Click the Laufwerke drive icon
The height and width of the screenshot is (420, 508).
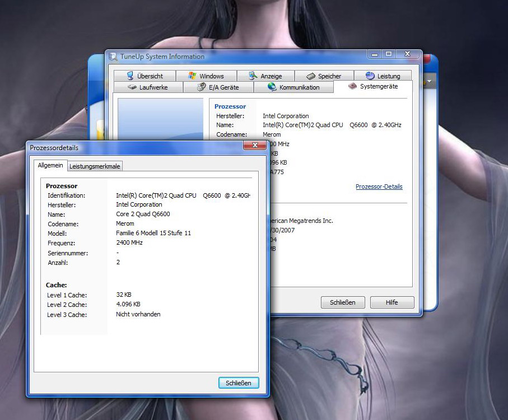132,87
